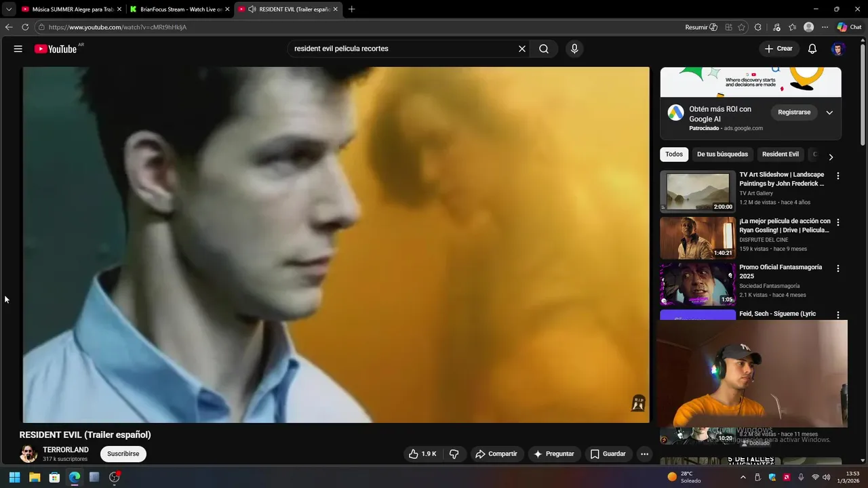This screenshot has width=868, height=488.
Task: Open a new browser tab
Action: tap(351, 9)
